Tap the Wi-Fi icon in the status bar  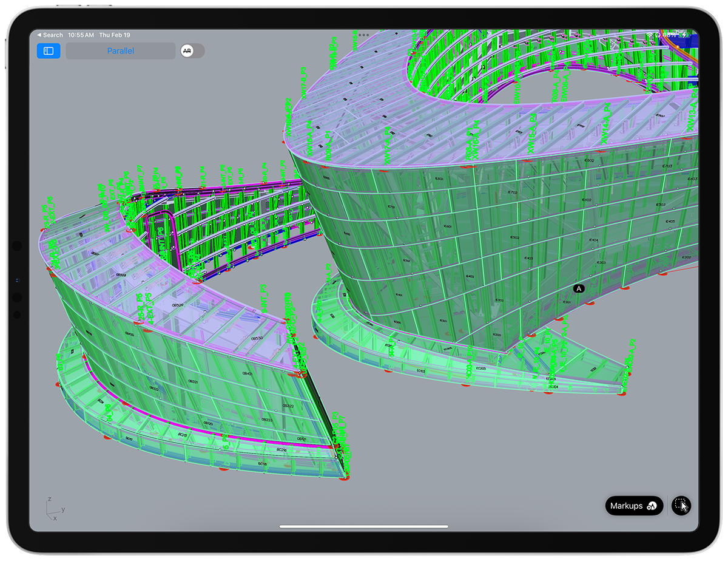pos(649,35)
